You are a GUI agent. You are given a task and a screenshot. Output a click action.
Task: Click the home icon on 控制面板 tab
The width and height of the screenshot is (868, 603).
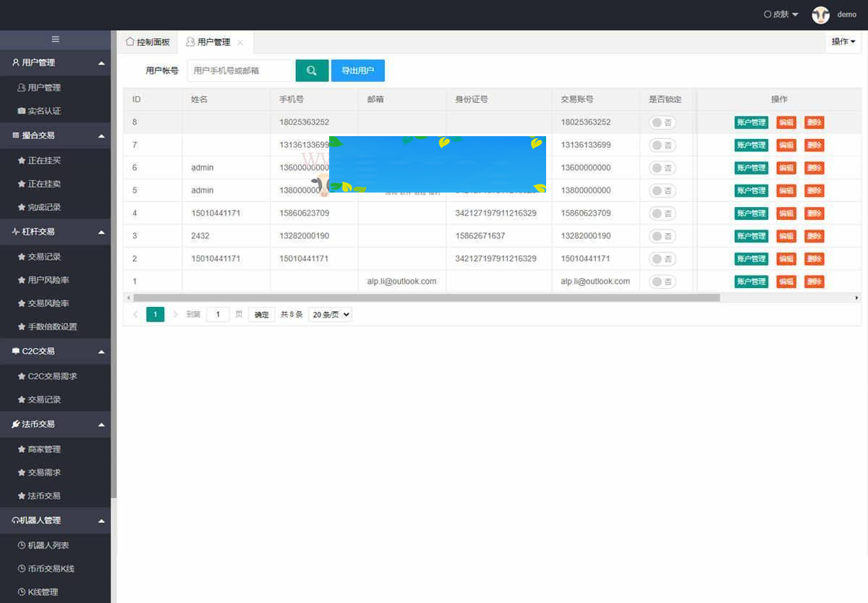130,42
